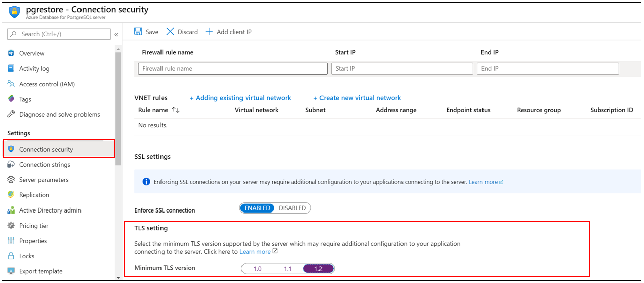Screen dimensions: 644x283
Task: Click the plus icon for Add client IP
Action: tap(209, 32)
